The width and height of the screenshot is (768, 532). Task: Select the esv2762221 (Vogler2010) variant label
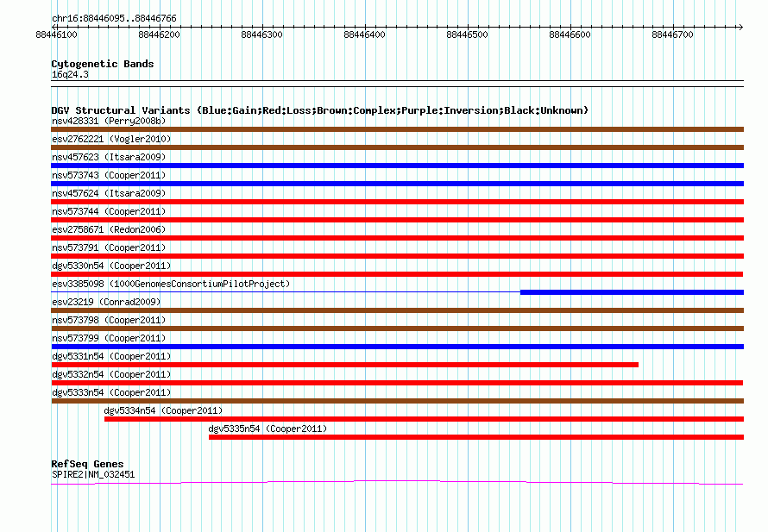(111, 139)
